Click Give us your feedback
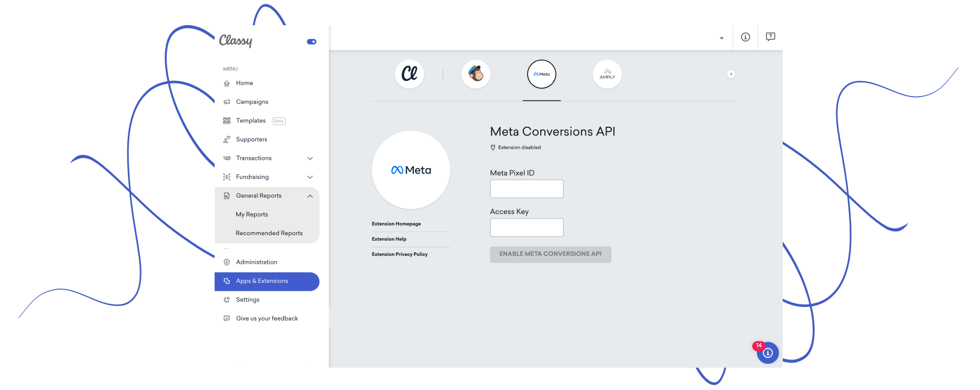This screenshot has width=980, height=390. tap(267, 319)
